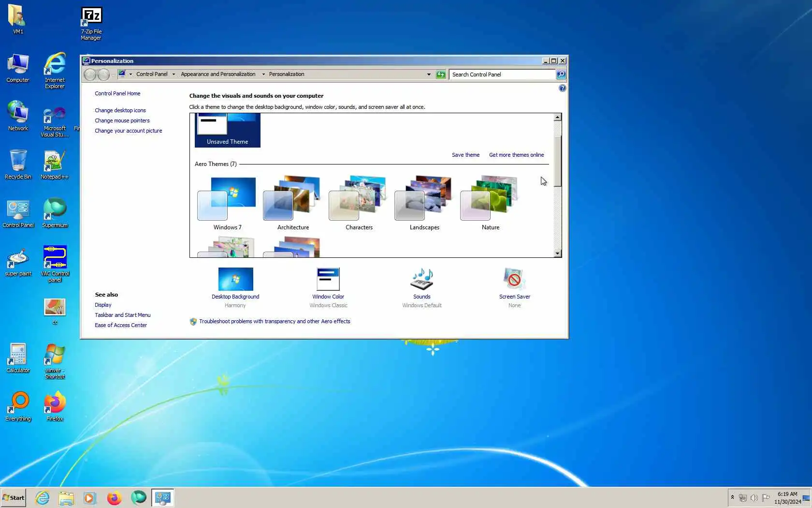Select the VAC Control panel desktop icon
Viewport: 812px width, 508px height.
point(55,265)
